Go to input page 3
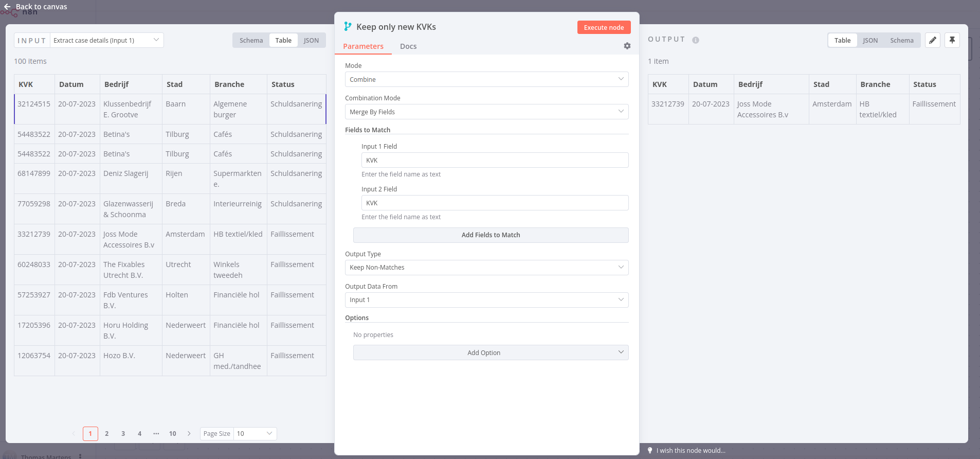The image size is (980, 459). [x=123, y=434]
